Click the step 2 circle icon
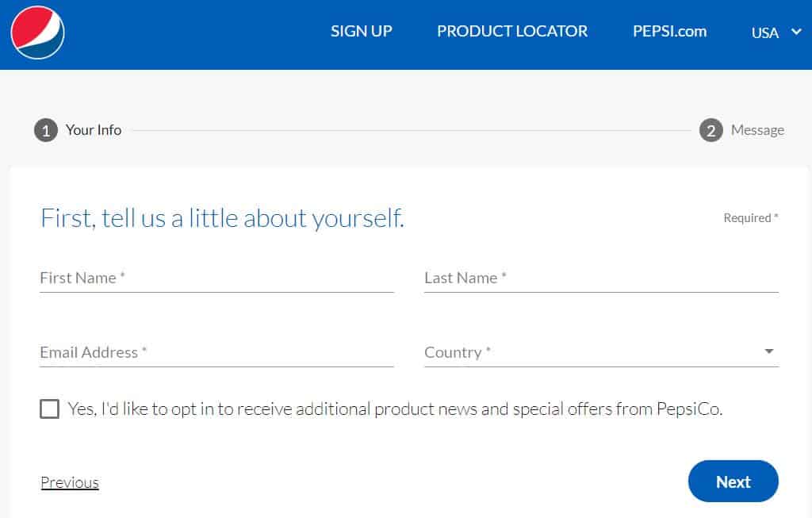Image resolution: width=812 pixels, height=518 pixels. point(710,130)
